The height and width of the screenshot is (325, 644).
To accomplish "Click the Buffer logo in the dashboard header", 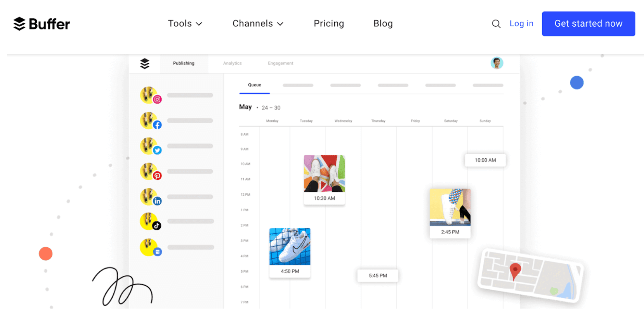I will 144,63.
